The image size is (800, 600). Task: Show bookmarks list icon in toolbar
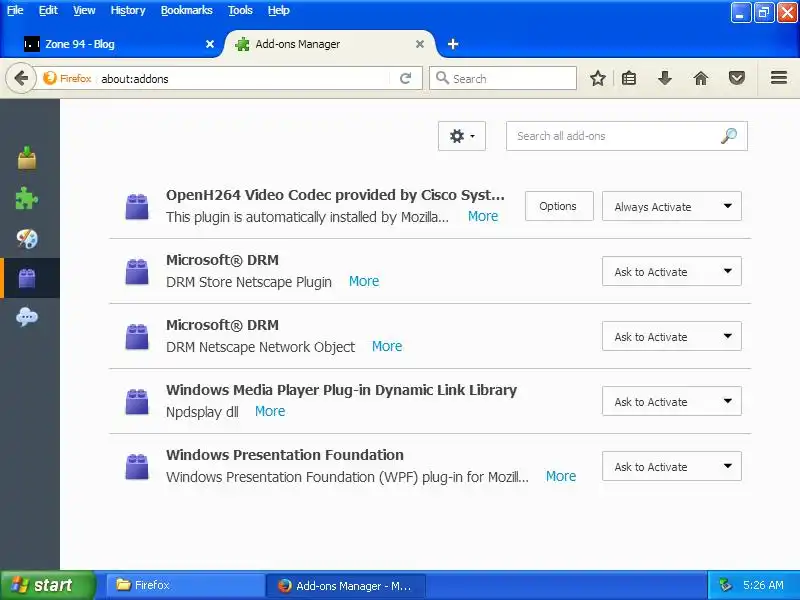tap(629, 79)
